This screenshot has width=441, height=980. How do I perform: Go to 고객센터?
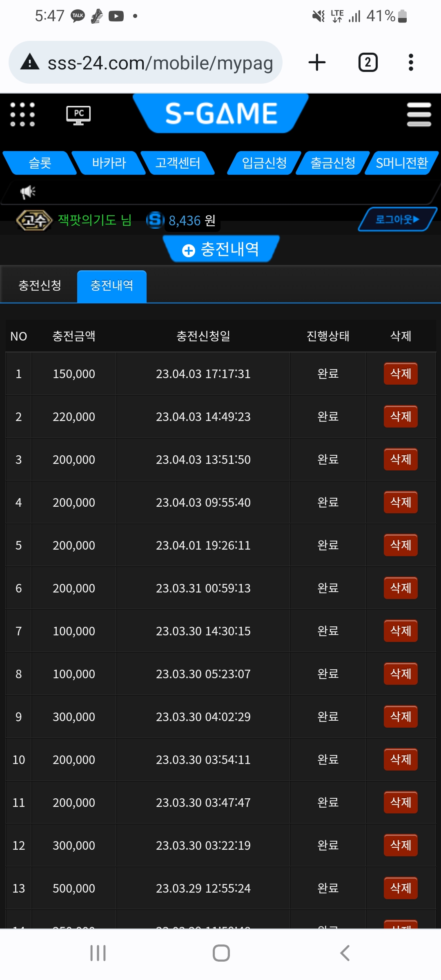point(178,163)
